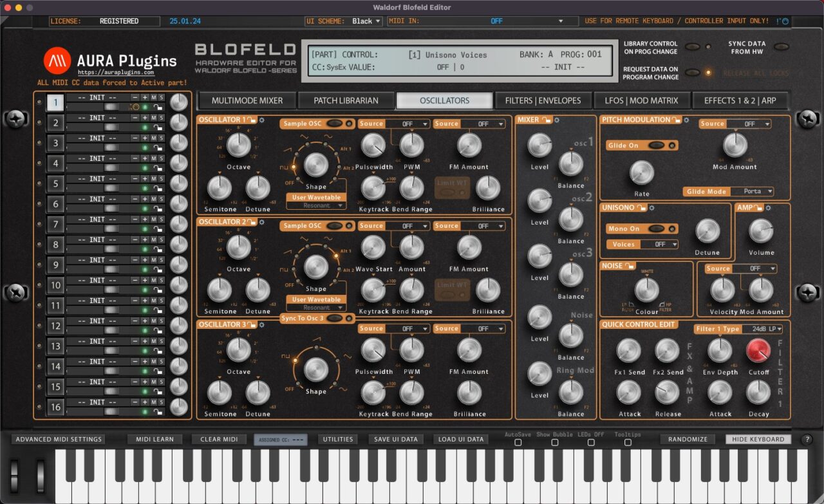Click the Hide Keyboard button
This screenshot has width=824, height=504.
click(758, 439)
